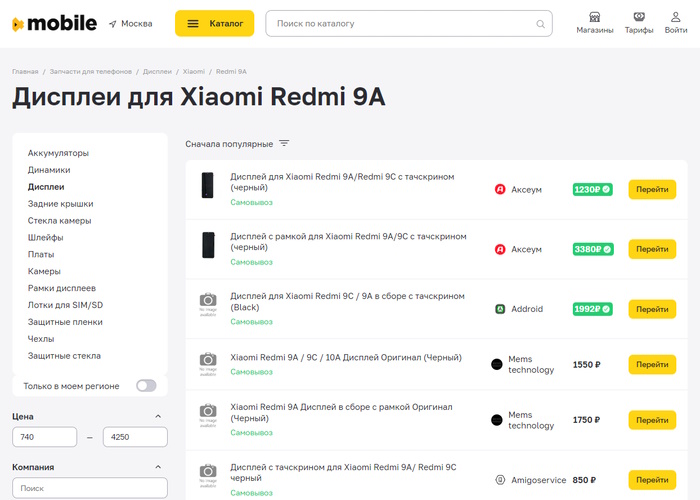Open the Xiaomi breadcrumb link
700x500 pixels.
(x=194, y=71)
